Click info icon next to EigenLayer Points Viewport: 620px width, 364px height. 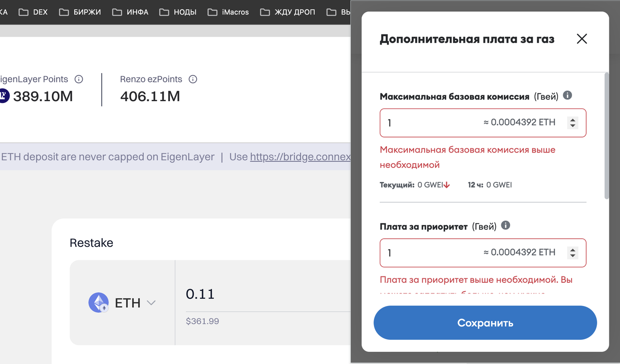click(79, 79)
